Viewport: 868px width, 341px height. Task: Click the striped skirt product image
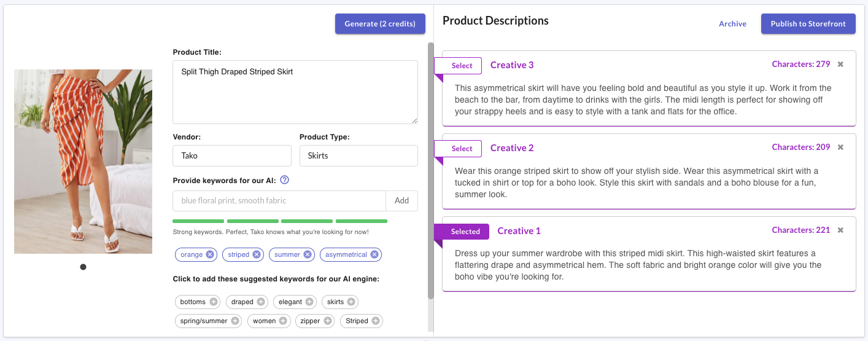point(83,162)
